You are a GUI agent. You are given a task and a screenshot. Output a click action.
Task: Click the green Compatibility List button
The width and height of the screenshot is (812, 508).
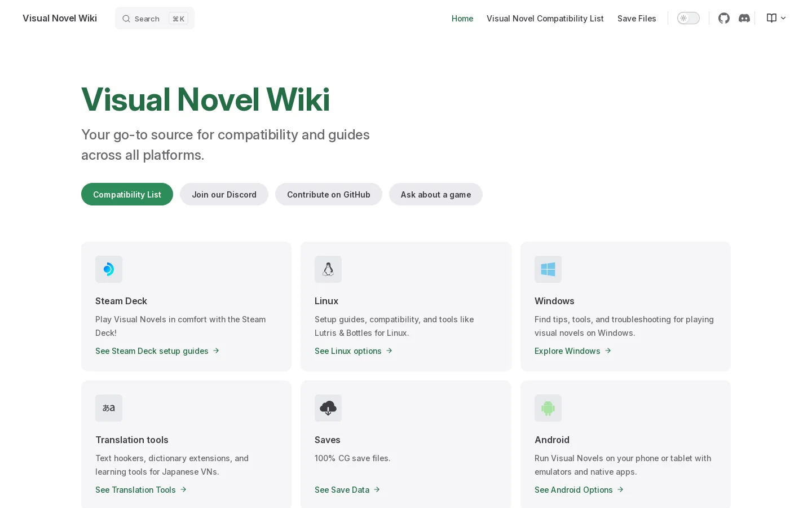[x=127, y=194]
